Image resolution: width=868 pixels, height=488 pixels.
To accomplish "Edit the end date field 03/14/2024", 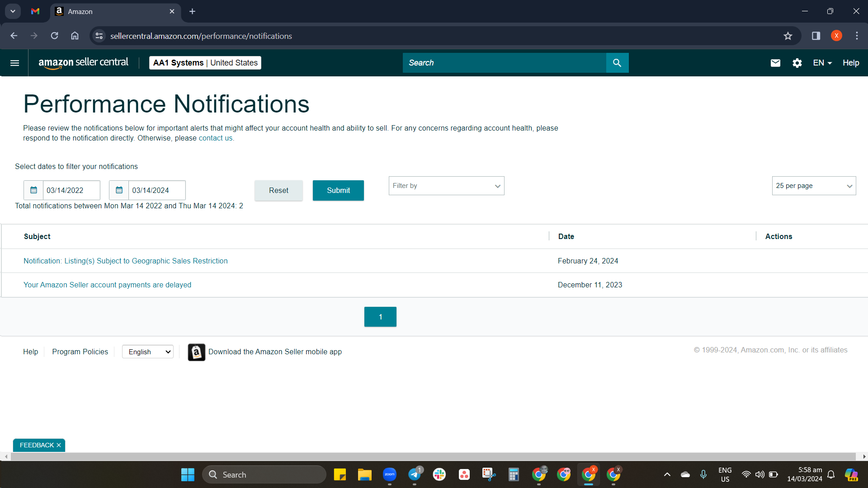I will pos(157,190).
